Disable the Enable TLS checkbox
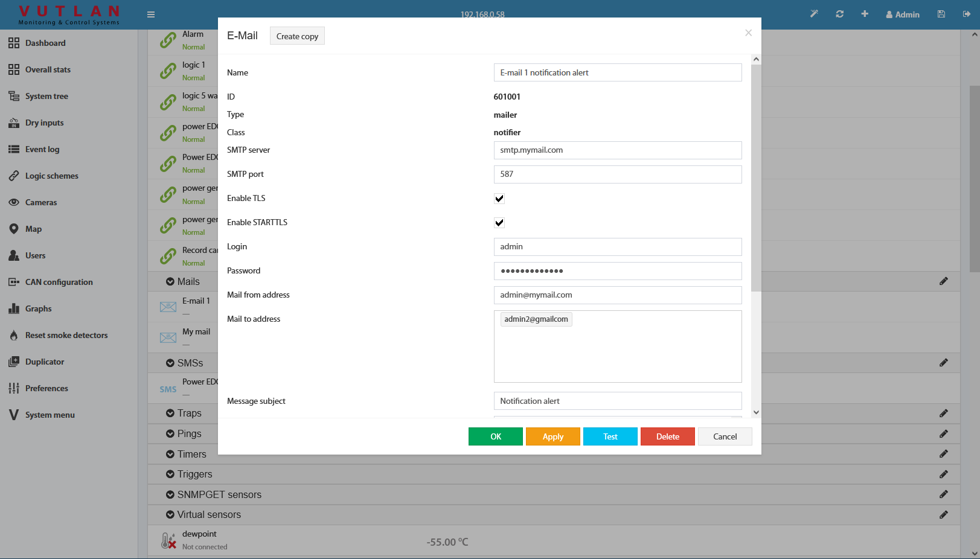Viewport: 980px width, 559px height. pos(499,198)
